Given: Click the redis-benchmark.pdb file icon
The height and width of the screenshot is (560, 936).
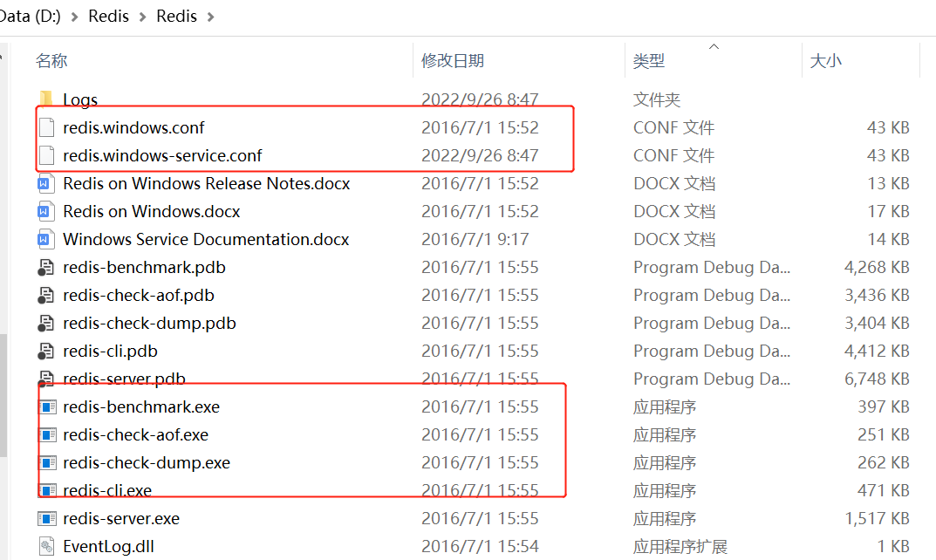Looking at the screenshot, I should pos(46,268).
